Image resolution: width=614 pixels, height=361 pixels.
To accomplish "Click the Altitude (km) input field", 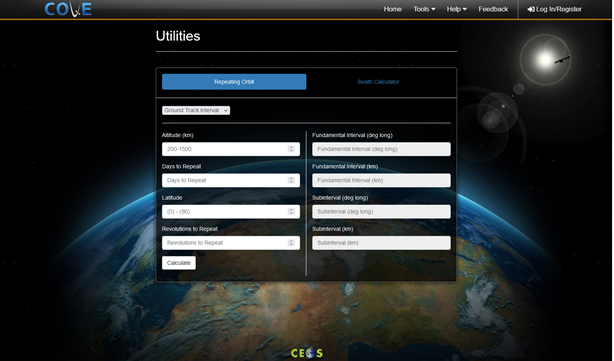I will (231, 149).
